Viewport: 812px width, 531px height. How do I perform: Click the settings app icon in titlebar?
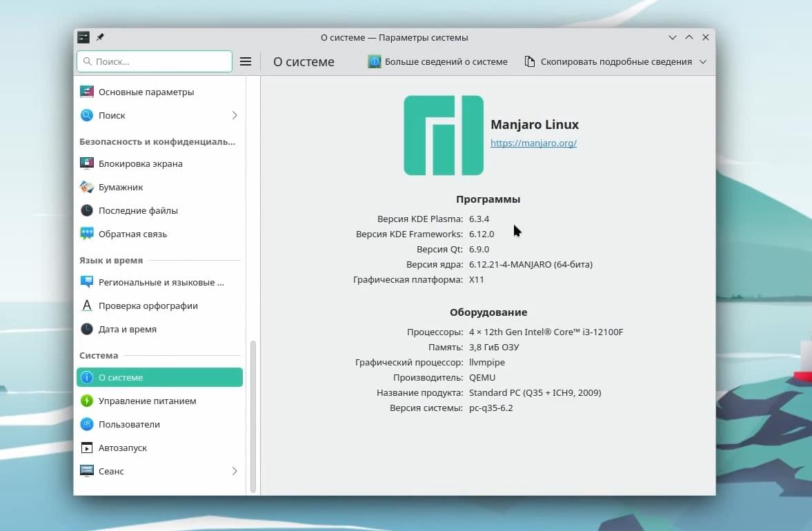(x=83, y=37)
